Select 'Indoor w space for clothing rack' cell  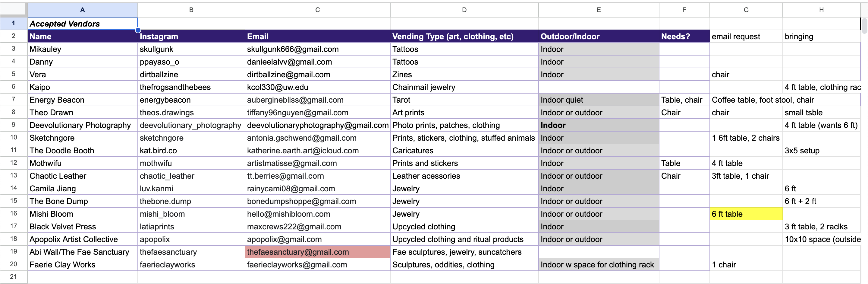599,264
